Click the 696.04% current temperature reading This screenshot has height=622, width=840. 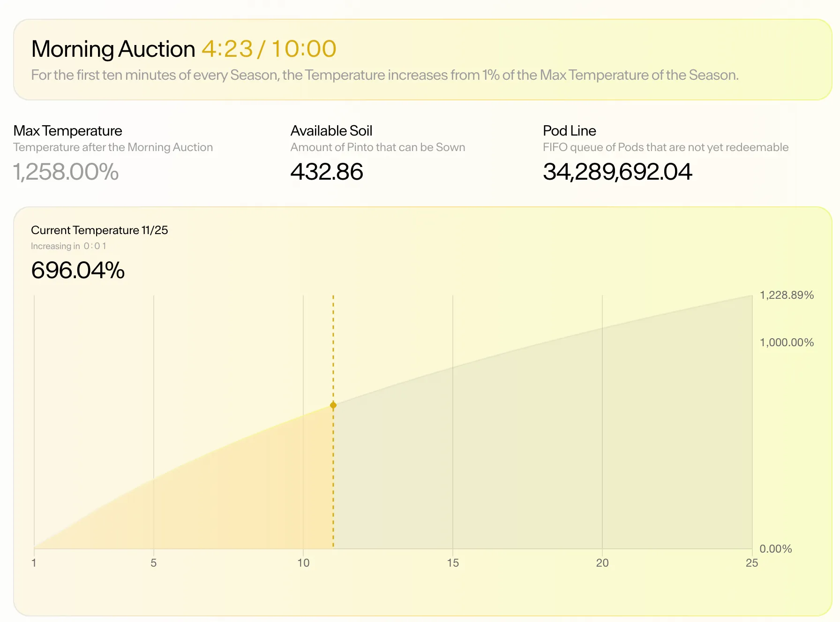click(x=78, y=270)
